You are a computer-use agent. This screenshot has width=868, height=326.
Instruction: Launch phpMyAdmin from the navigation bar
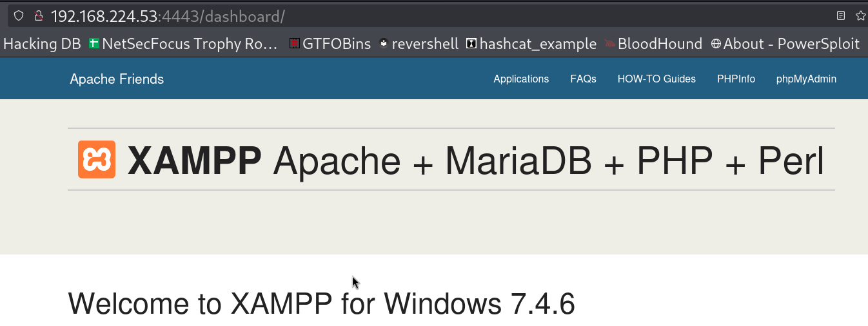[806, 79]
